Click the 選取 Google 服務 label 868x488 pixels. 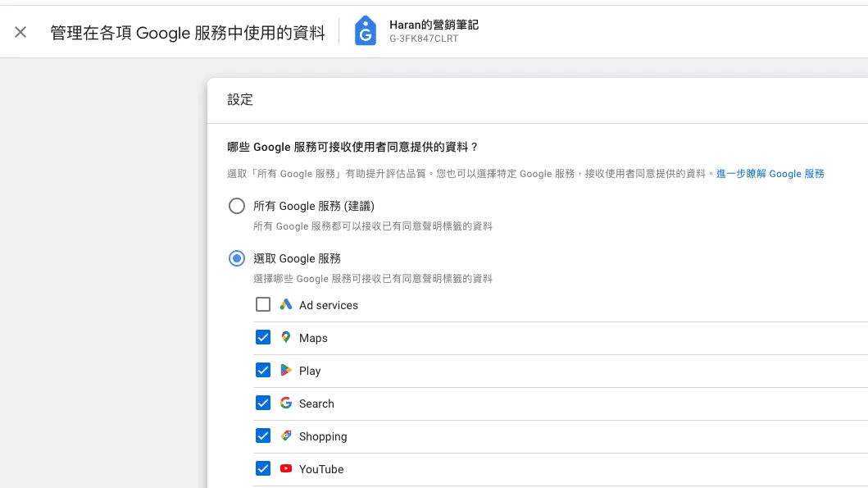298,258
